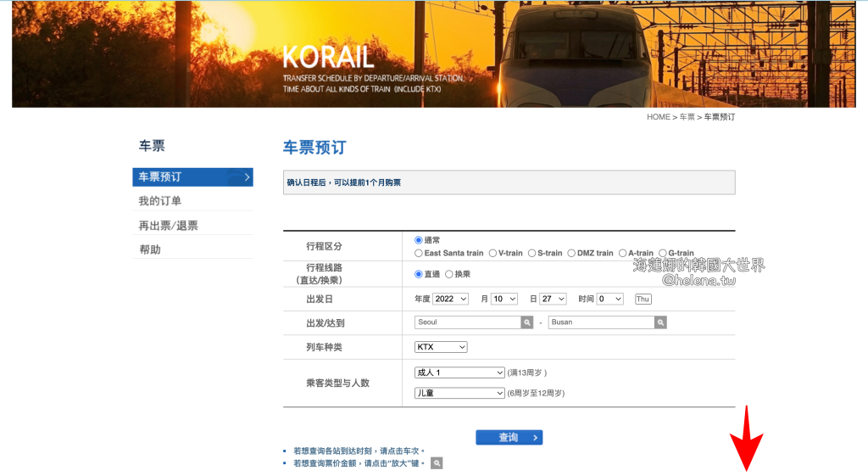This screenshot has width=868, height=476.
Task: Select the 通常 trip type radio button
Action: coord(419,241)
